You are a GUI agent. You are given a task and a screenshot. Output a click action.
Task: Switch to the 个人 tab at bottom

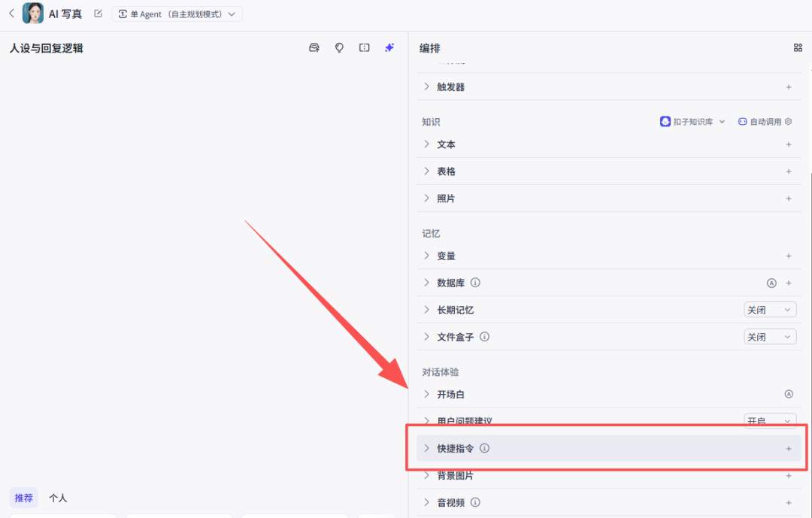tap(58, 498)
